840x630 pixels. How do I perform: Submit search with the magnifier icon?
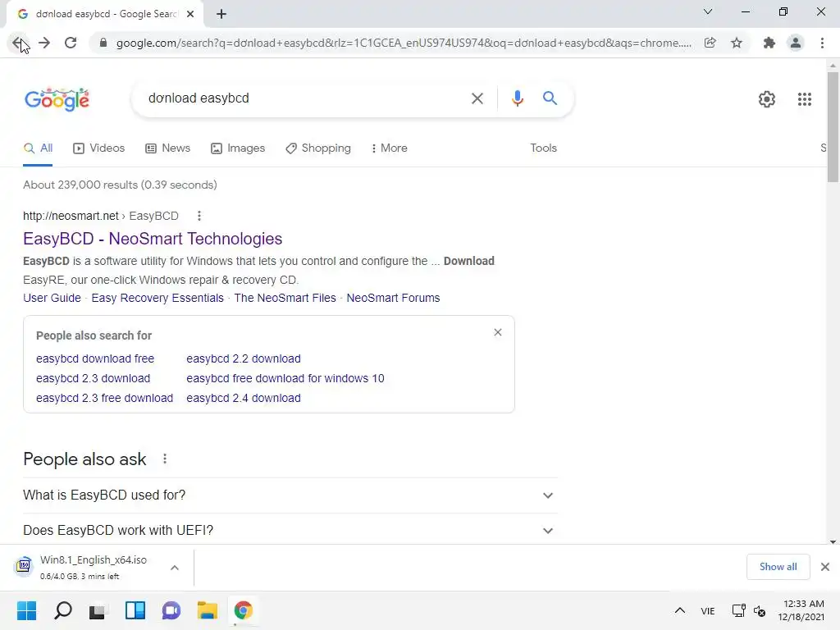click(x=550, y=98)
